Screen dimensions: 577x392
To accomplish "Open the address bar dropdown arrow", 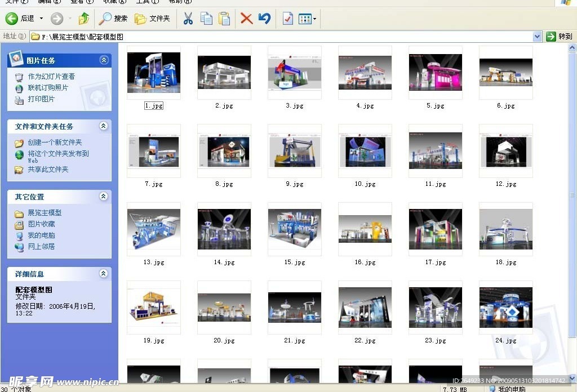I will (x=537, y=37).
